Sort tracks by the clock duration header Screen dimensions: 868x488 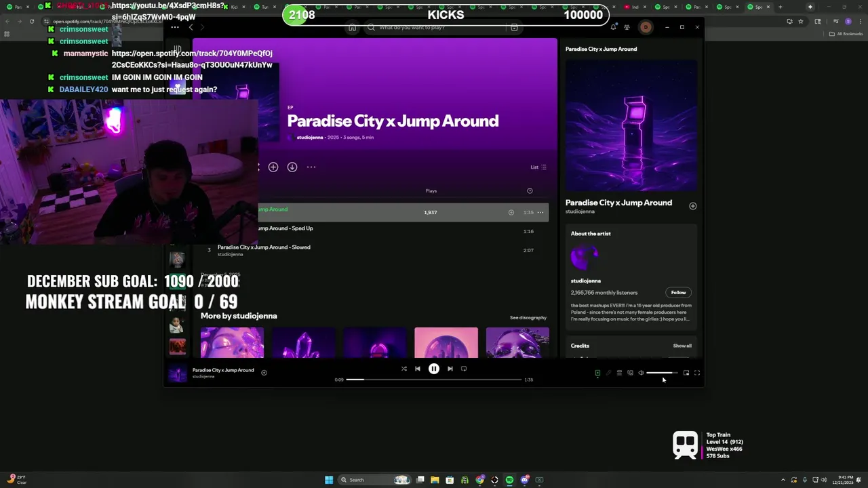530,190
